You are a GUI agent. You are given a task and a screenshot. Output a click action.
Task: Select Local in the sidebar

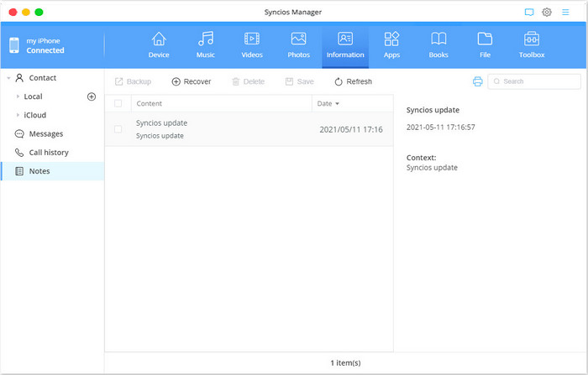(33, 96)
